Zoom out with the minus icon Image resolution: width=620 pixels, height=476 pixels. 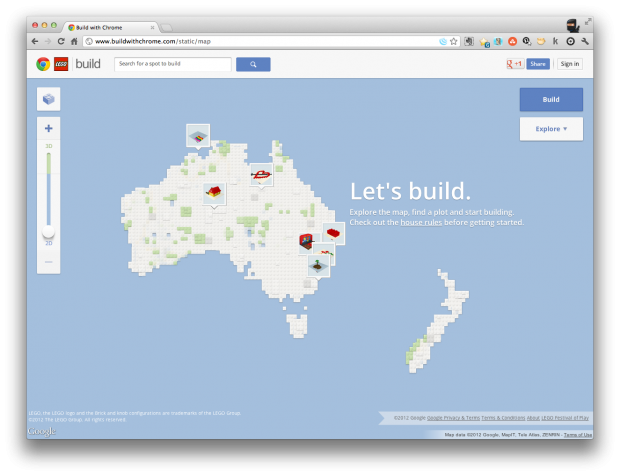(x=49, y=262)
